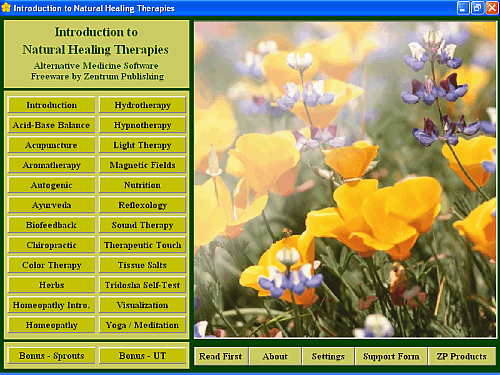Screen dimensions: 500x375
Task: Select the Acupuncture button
Action: point(52,145)
